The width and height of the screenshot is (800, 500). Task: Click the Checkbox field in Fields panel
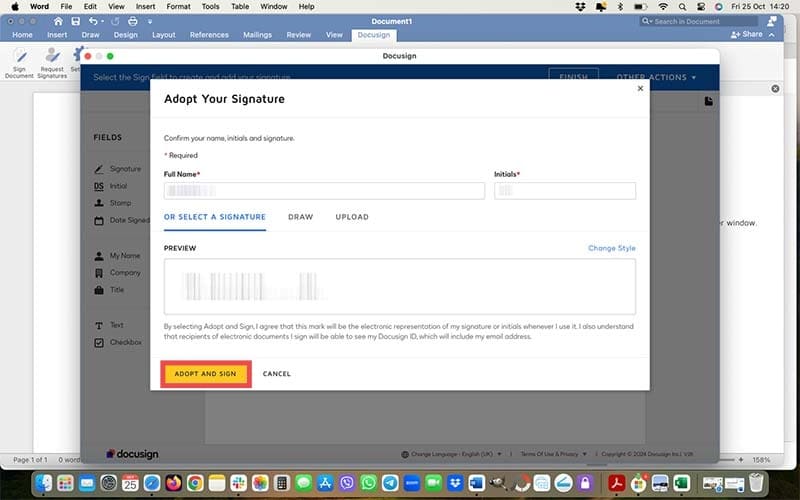118,342
